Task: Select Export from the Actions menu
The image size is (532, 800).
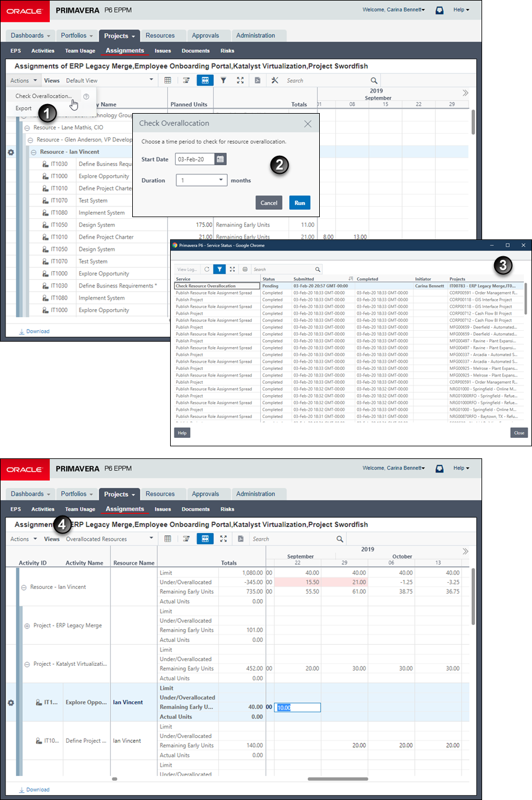Action: click(23, 108)
